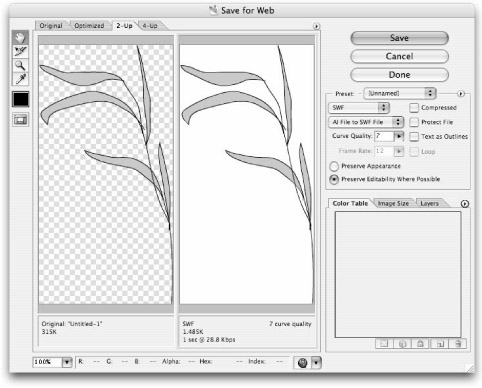
Task: Click the Cancel button
Action: pyautogui.click(x=399, y=56)
